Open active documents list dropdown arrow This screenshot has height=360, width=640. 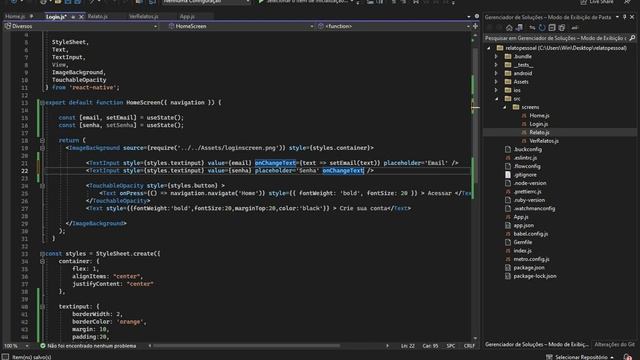coord(469,17)
